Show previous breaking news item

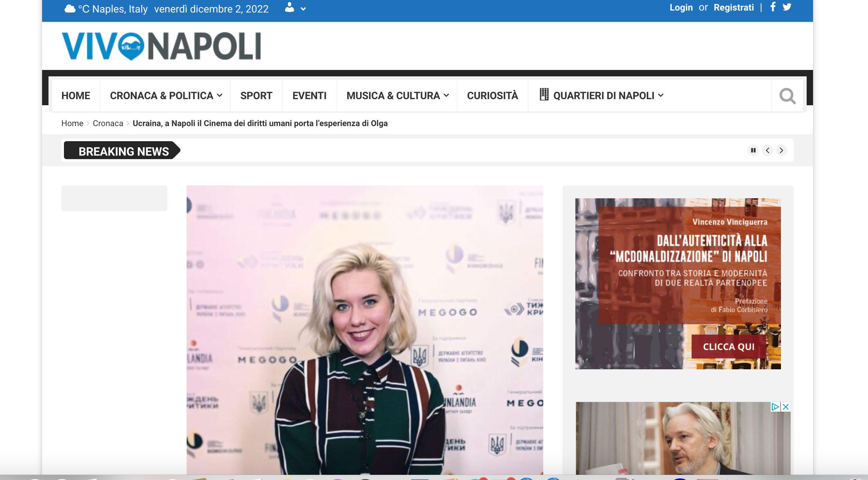point(767,150)
